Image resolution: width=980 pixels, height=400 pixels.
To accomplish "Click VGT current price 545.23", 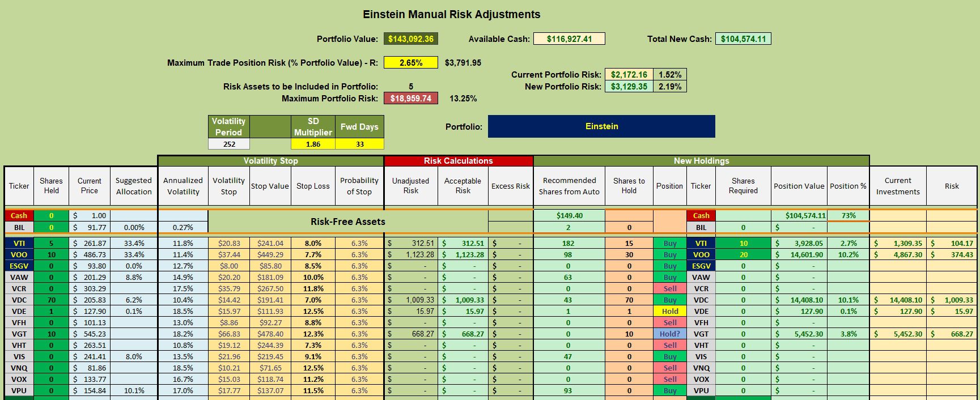I will coord(90,334).
